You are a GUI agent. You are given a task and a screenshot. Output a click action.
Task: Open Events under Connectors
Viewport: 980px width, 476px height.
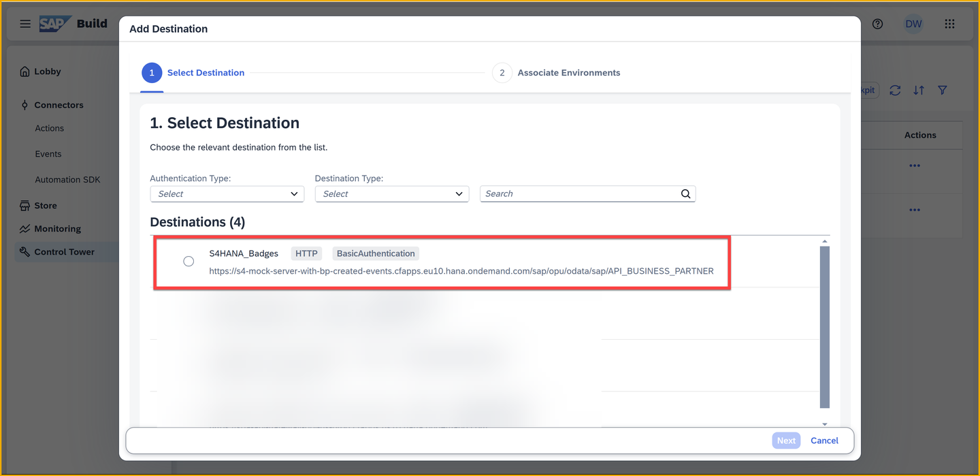coord(48,154)
